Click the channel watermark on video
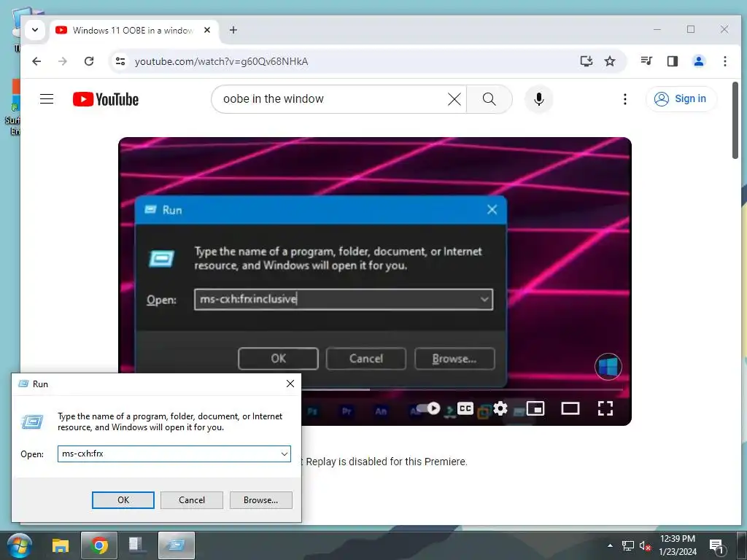The width and height of the screenshot is (747, 560). point(608,367)
